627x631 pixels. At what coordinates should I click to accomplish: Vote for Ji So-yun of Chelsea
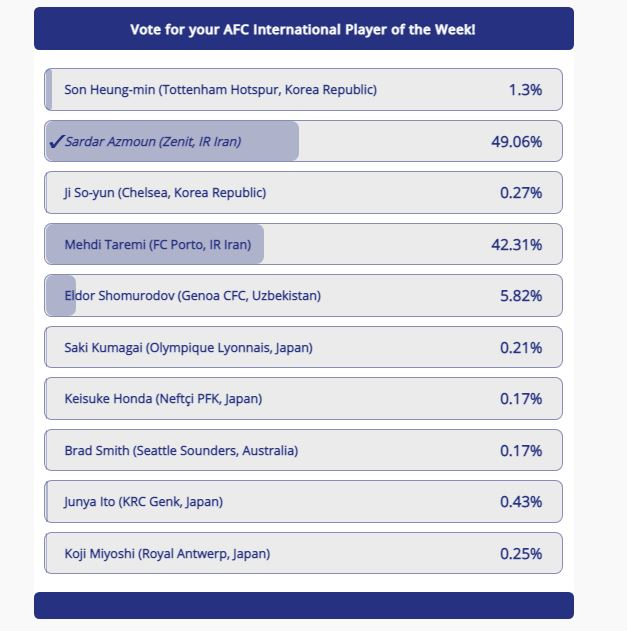click(303, 193)
